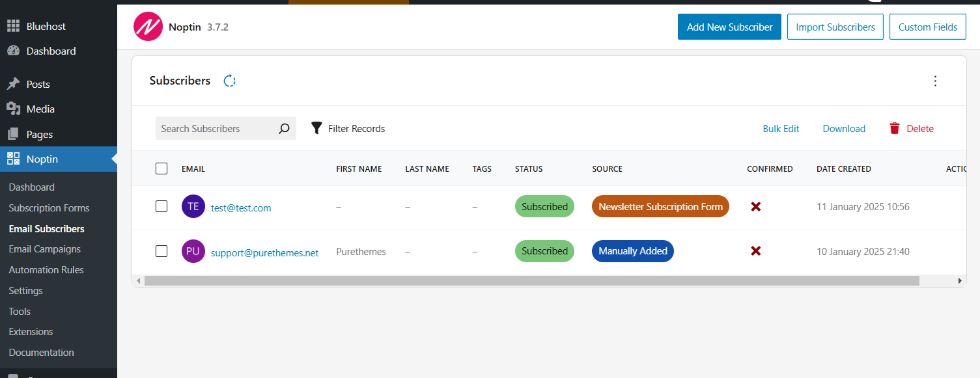Click the Media icon in sidebar
The width and height of the screenshot is (980, 378).
point(13,109)
